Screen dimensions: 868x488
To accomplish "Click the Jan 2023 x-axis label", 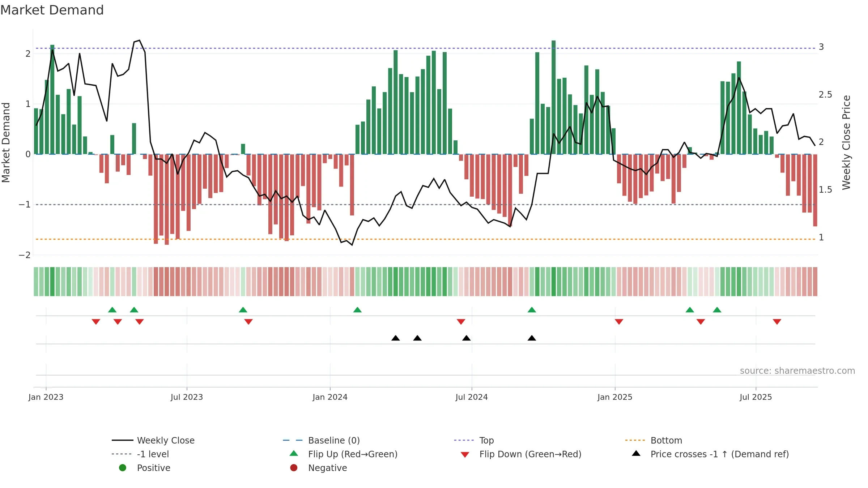I will click(x=46, y=397).
